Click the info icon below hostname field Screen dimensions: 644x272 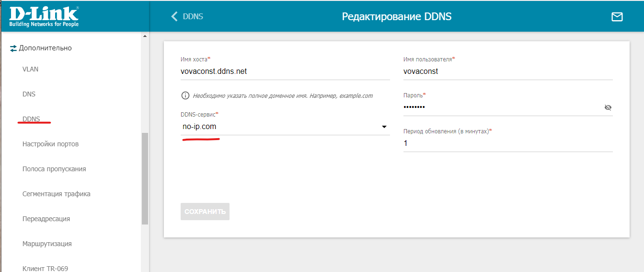(x=185, y=95)
